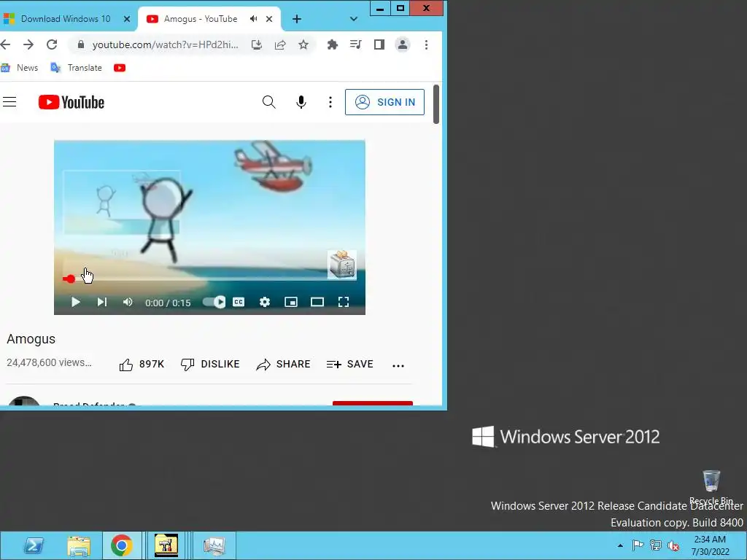Toggle Chrome side panel
The width and height of the screenshot is (747, 560).
point(379,44)
